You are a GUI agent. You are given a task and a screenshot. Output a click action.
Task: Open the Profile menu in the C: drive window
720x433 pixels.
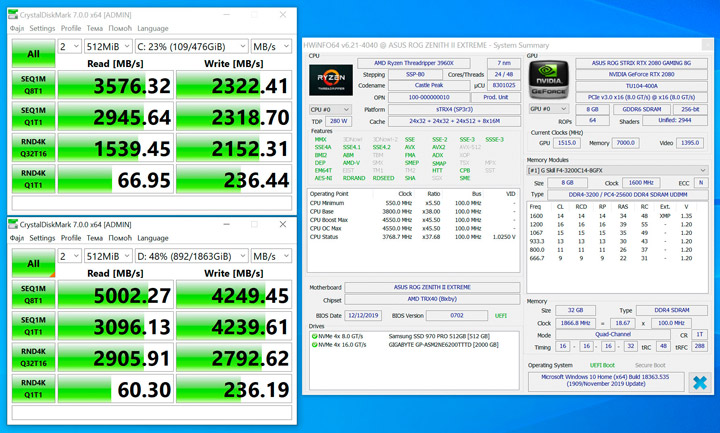click(x=71, y=28)
